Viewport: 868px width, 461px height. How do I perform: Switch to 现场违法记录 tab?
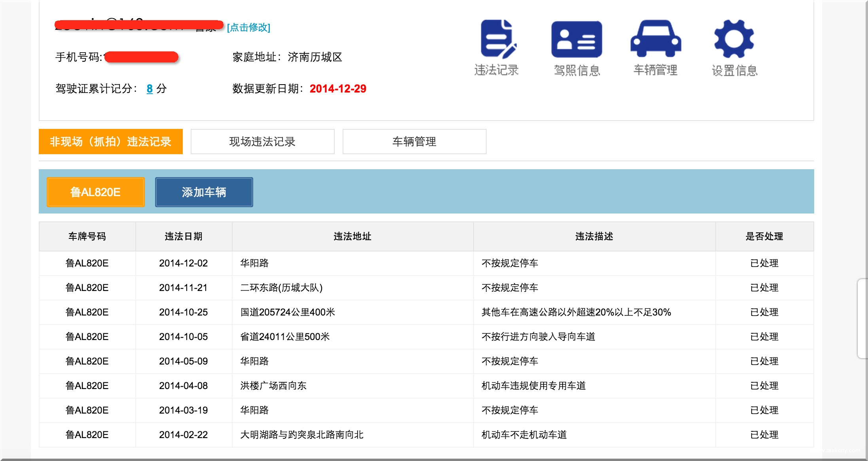click(262, 142)
